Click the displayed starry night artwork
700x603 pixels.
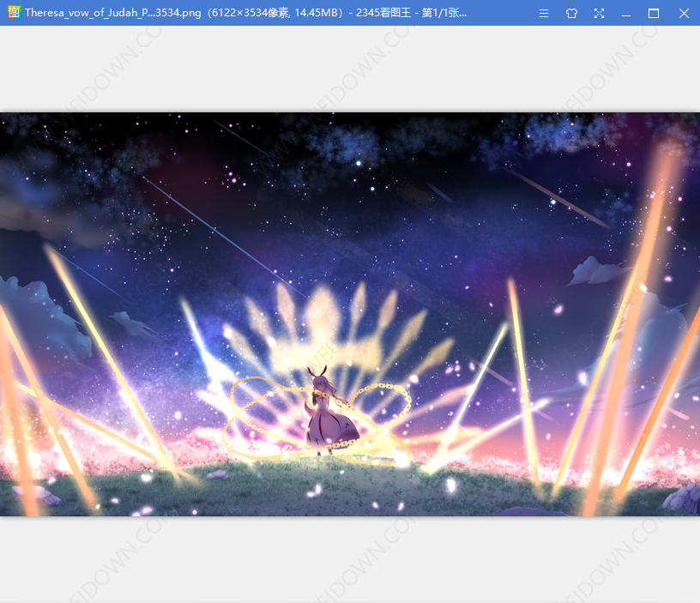pyautogui.click(x=350, y=314)
